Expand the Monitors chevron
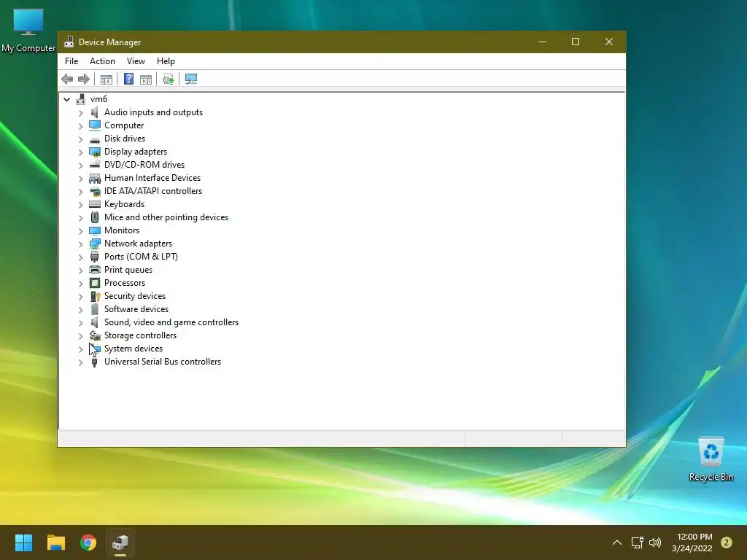This screenshot has width=747, height=560. point(80,231)
